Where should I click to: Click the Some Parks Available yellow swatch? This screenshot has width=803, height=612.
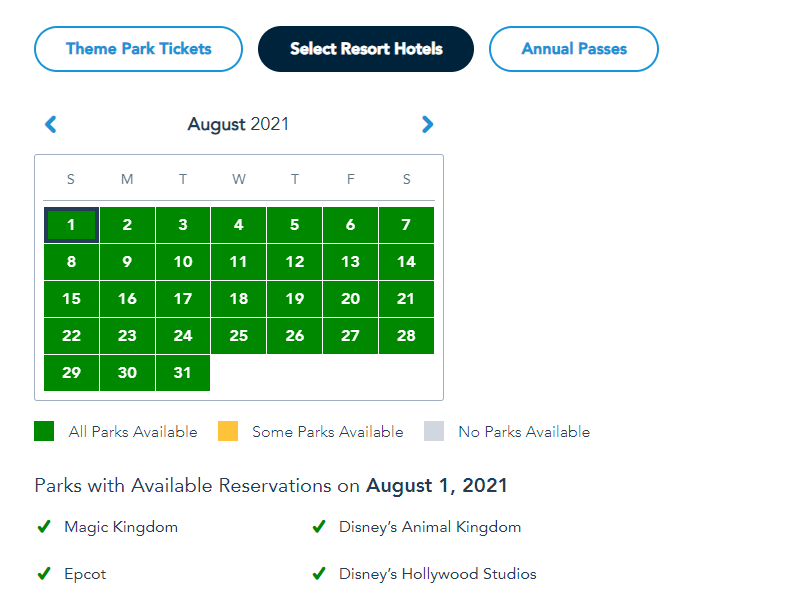(x=228, y=432)
